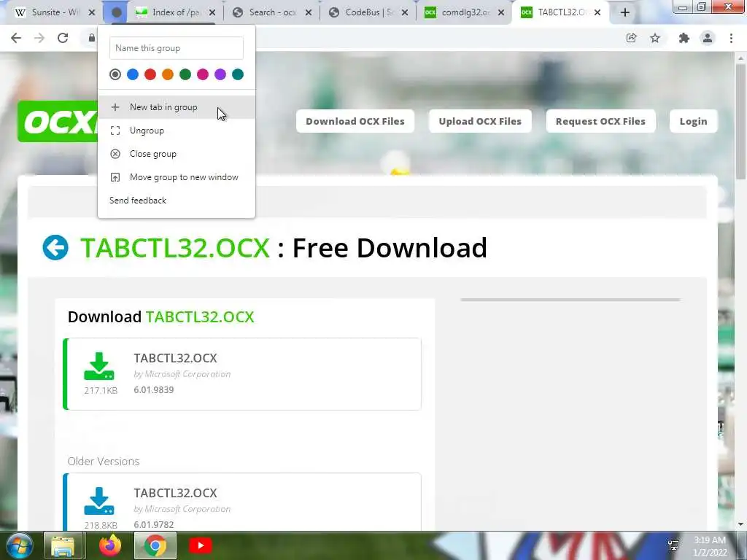Screen dimensions: 747x560
Task: Choose the pink group color
Action: tap(203, 74)
